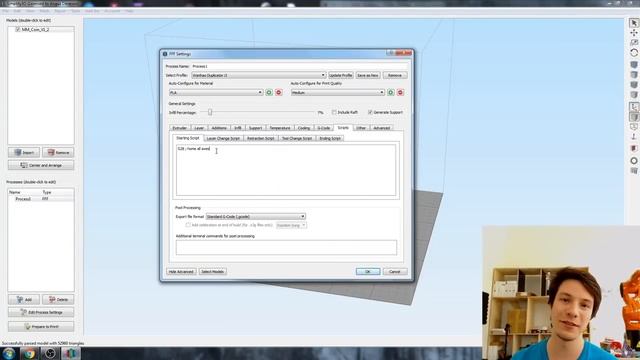The width and height of the screenshot is (640, 360).
Task: Open the Export file format dropdown
Action: coord(256,217)
